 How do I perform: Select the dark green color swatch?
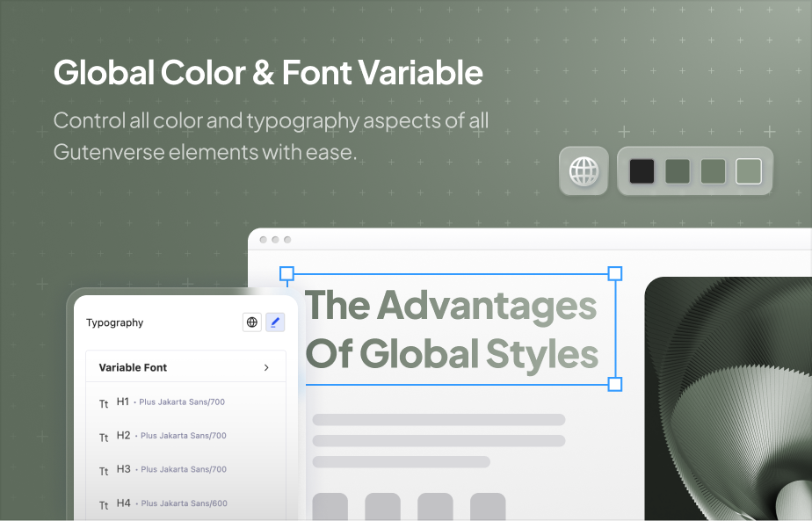[678, 170]
